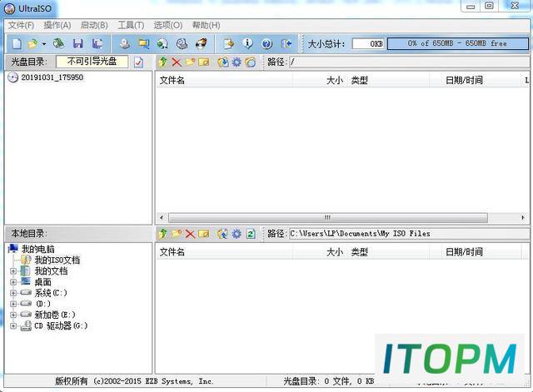
Task: Open an image file with the Open folder icon
Action: point(32,43)
